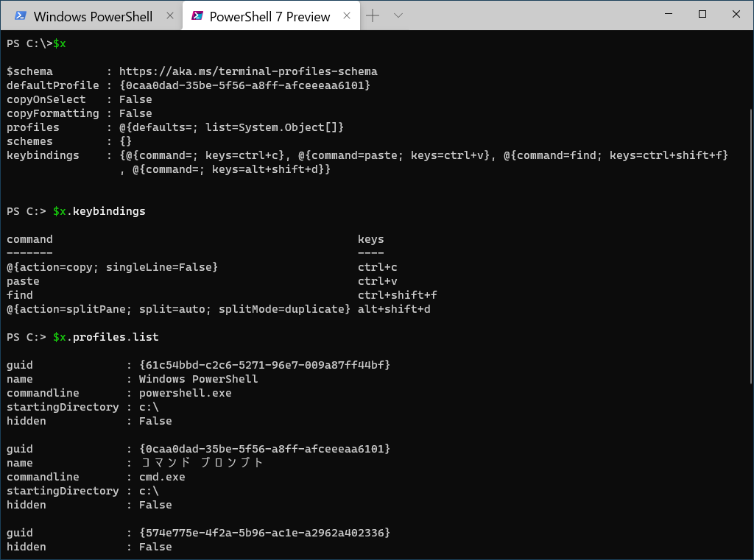Click the $x.keybindings command text
The height and width of the screenshot is (560, 754).
point(99,211)
